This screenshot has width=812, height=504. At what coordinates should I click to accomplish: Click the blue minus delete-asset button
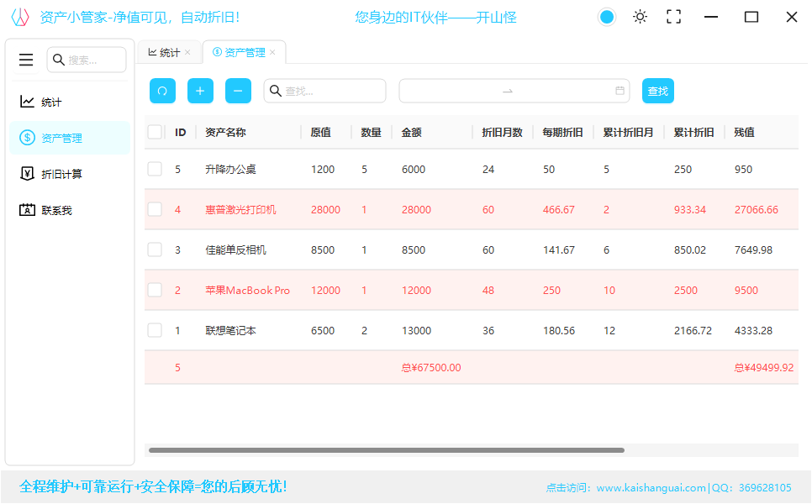(238, 91)
